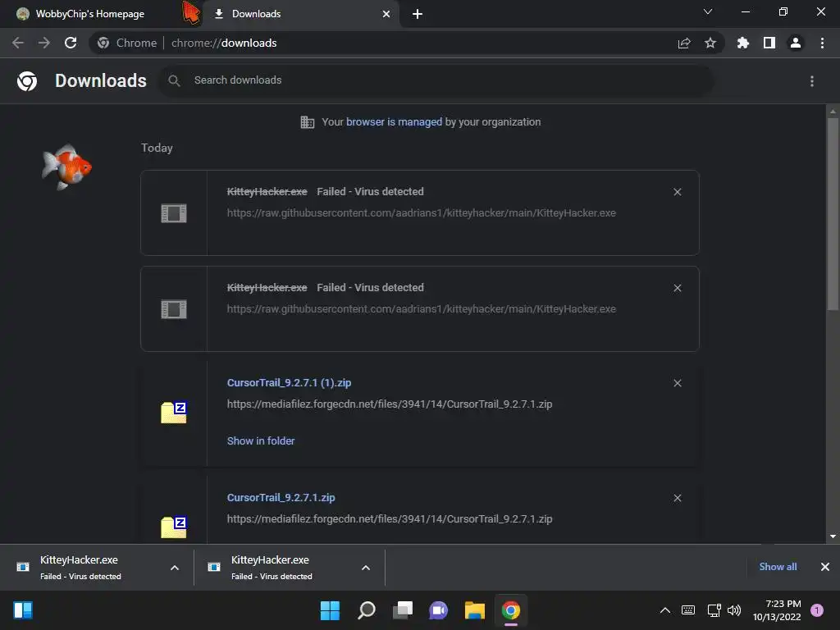The image size is (840, 630).
Task: Show hidden system tray icons
Action: coord(664,610)
